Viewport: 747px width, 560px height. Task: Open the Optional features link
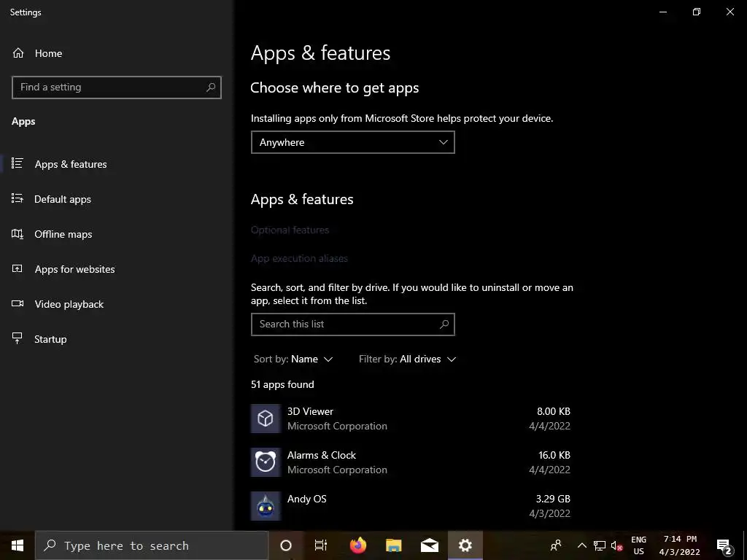290,230
